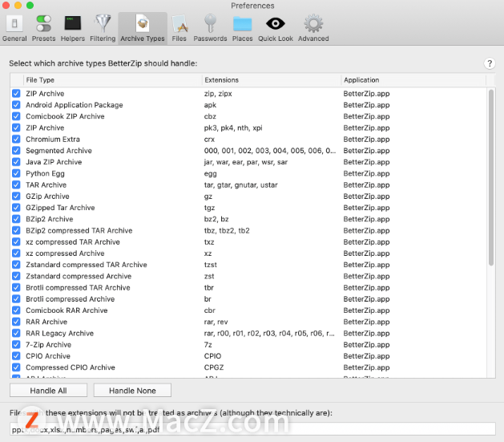The height and width of the screenshot is (442, 504).
Task: Select Compressed CPIO Archive row
Action: click(248, 367)
